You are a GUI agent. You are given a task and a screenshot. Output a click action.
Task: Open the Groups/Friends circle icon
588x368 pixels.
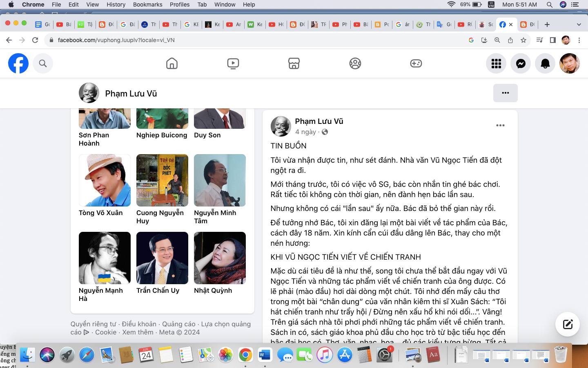point(355,63)
